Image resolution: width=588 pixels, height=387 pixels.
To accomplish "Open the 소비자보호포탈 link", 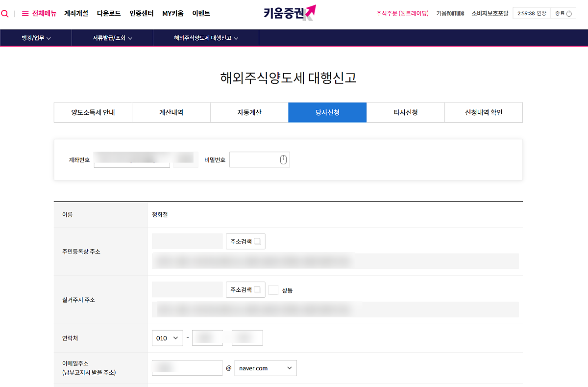I will (490, 14).
